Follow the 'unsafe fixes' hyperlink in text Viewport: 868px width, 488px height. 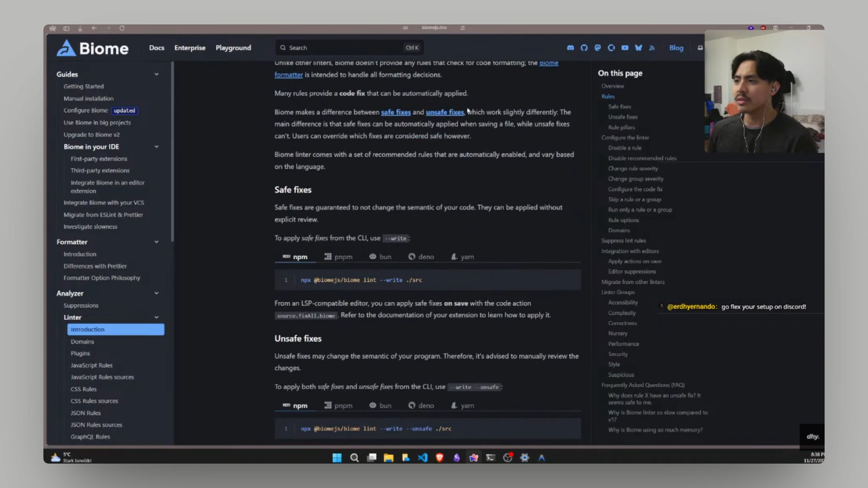(445, 112)
